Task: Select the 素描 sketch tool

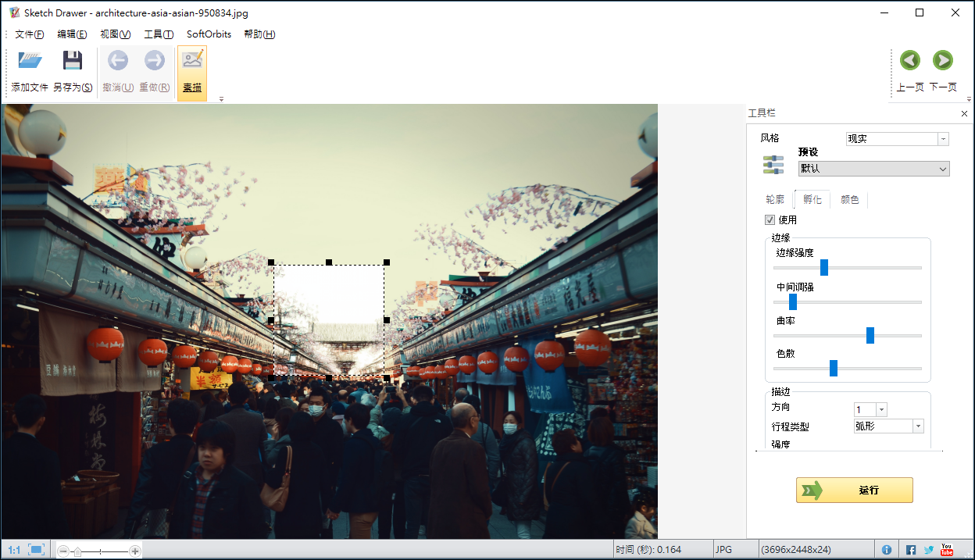Action: [192, 61]
